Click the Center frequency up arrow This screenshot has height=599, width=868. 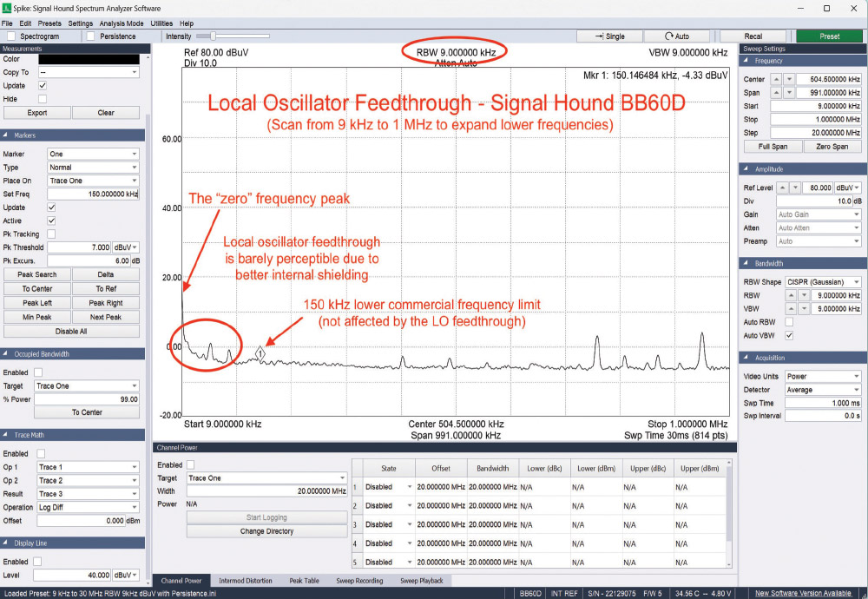point(776,79)
